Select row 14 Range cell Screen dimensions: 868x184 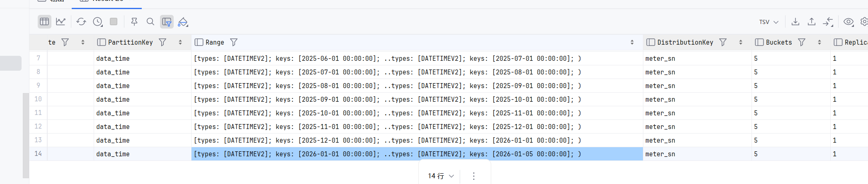click(x=417, y=154)
